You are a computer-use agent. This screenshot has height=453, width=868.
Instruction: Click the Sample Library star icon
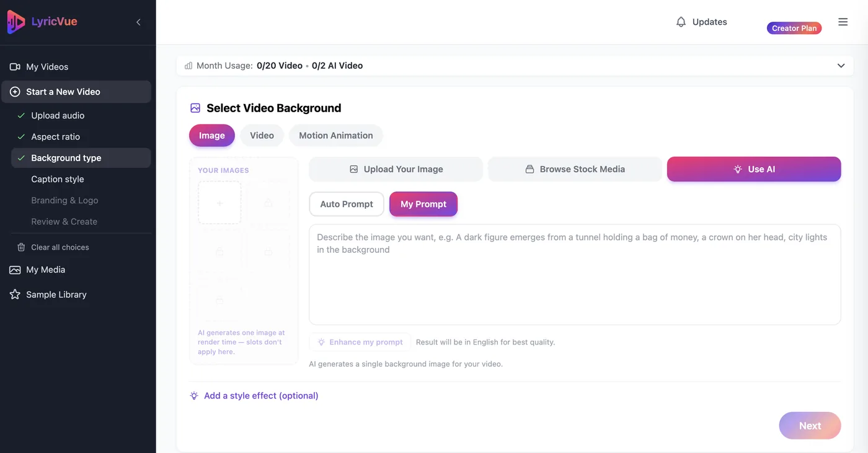(15, 294)
